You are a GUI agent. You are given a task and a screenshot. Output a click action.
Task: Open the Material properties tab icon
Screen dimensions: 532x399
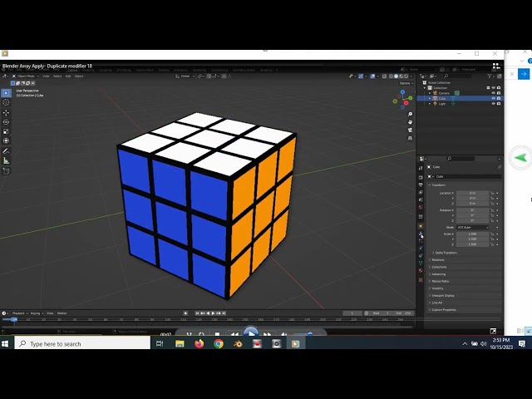(421, 271)
